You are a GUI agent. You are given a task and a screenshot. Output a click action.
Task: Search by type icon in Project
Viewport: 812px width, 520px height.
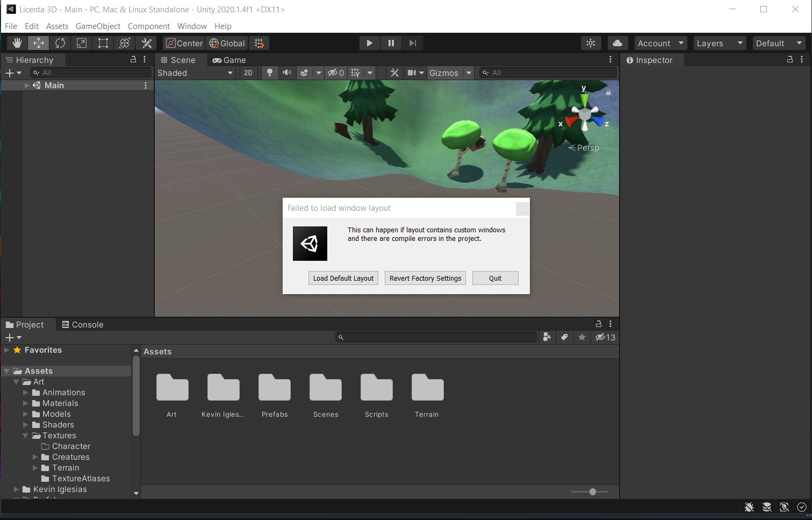pos(547,337)
